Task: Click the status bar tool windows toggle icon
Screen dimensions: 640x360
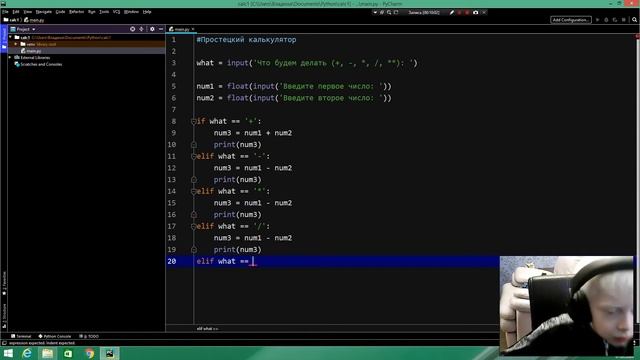Action: [4, 343]
